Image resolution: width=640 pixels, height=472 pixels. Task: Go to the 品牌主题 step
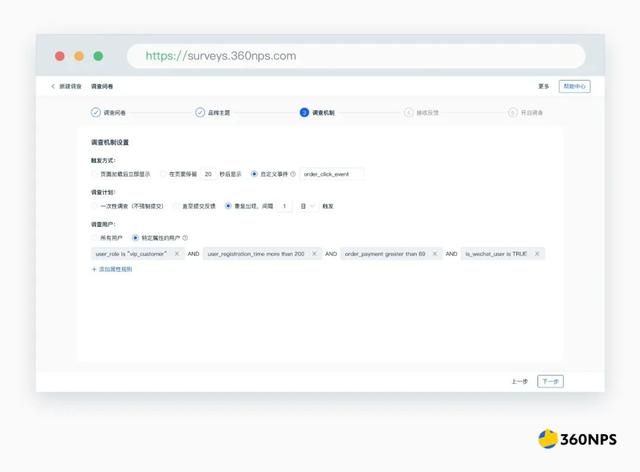point(213,113)
